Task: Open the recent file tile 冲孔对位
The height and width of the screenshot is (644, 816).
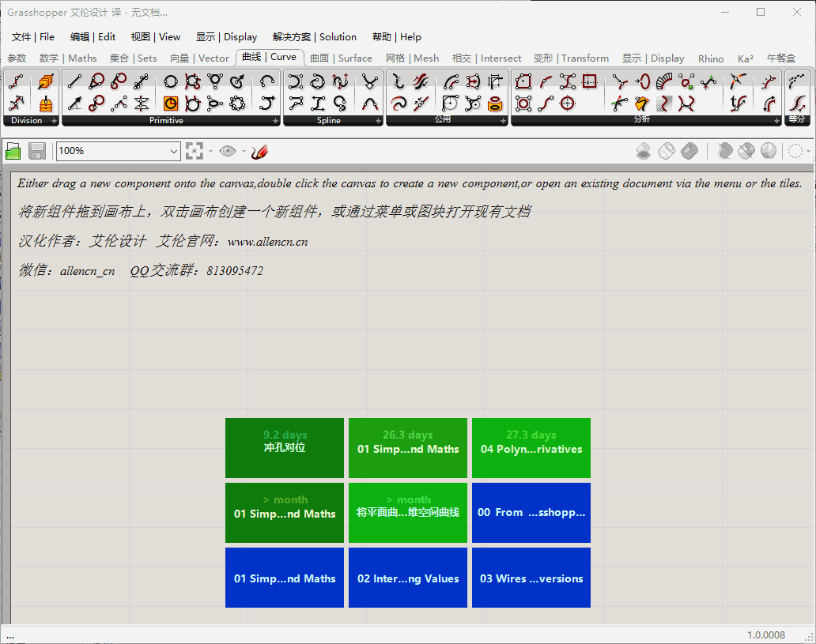Action: (x=285, y=448)
